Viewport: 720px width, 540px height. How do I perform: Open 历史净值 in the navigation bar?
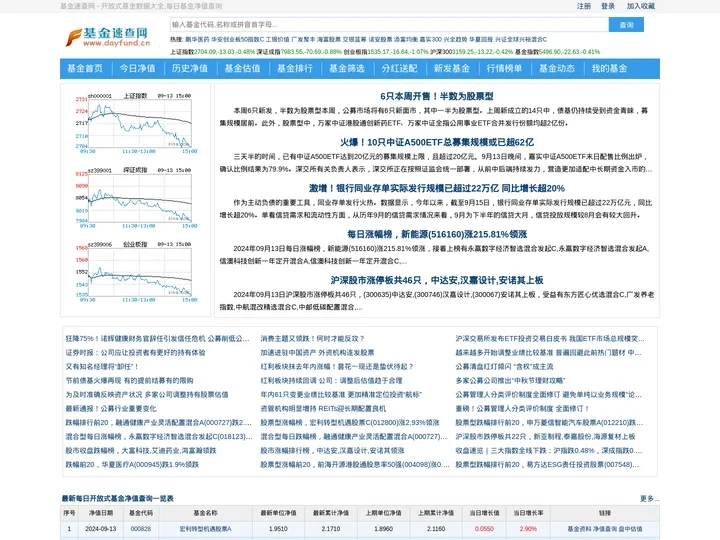(190, 68)
